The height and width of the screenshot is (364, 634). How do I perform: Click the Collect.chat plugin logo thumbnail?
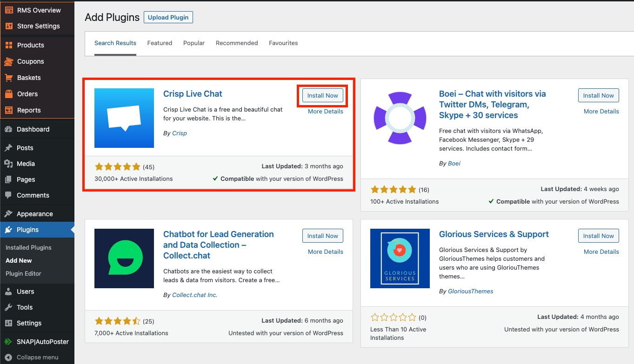pos(124,258)
